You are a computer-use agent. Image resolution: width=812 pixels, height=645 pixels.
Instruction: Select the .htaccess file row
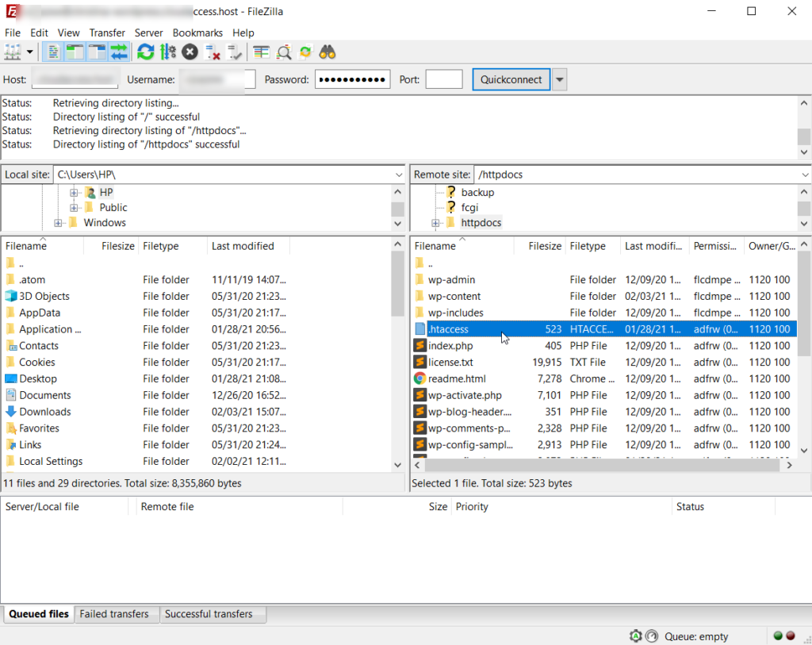604,329
